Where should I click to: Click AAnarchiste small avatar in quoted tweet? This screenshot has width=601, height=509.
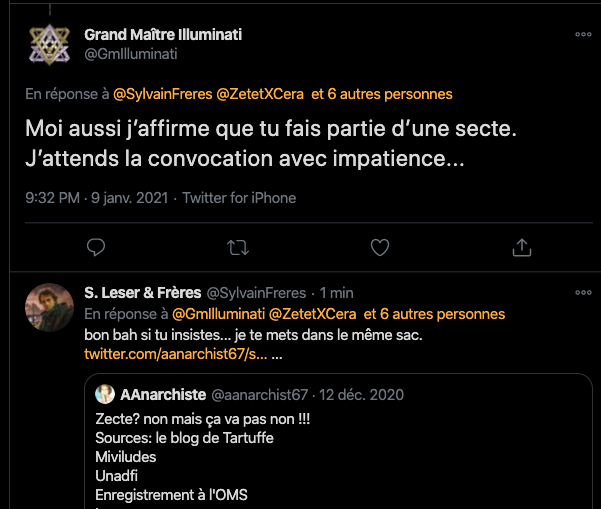point(105,395)
